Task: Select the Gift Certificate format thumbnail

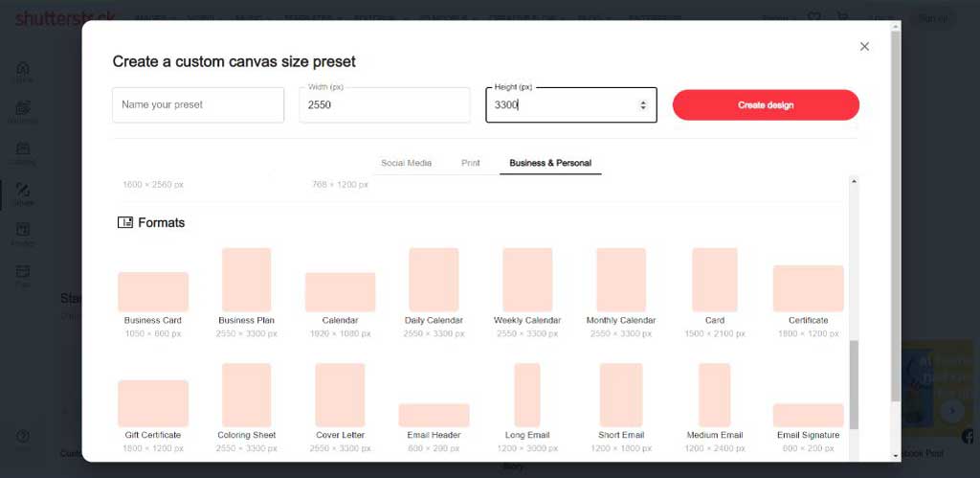Action: [153, 403]
